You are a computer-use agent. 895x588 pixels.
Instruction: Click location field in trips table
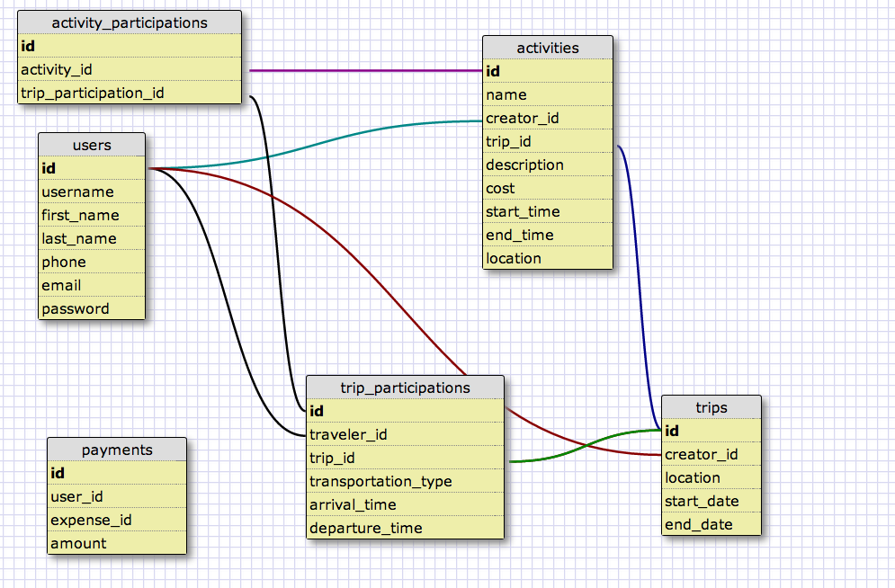[712, 477]
